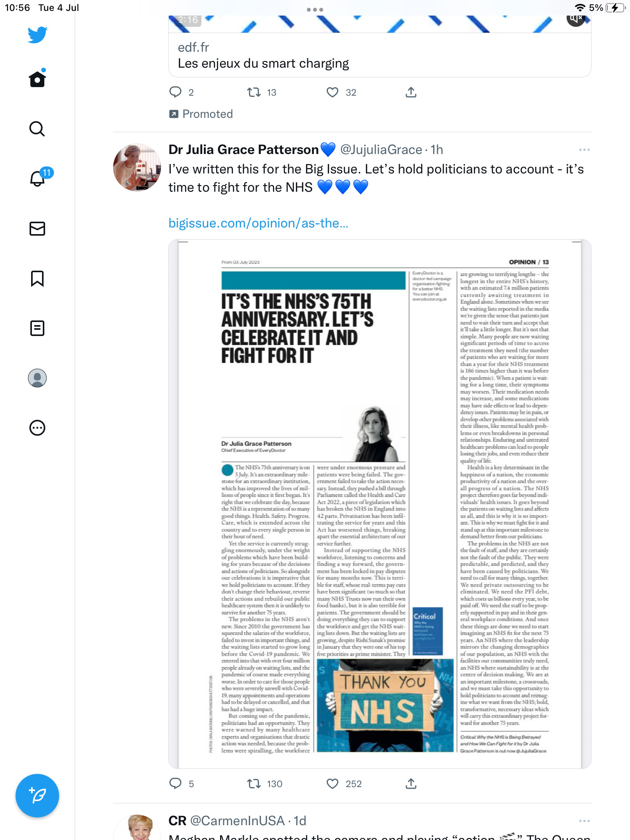
Task: Open the Search page
Action: (x=37, y=129)
